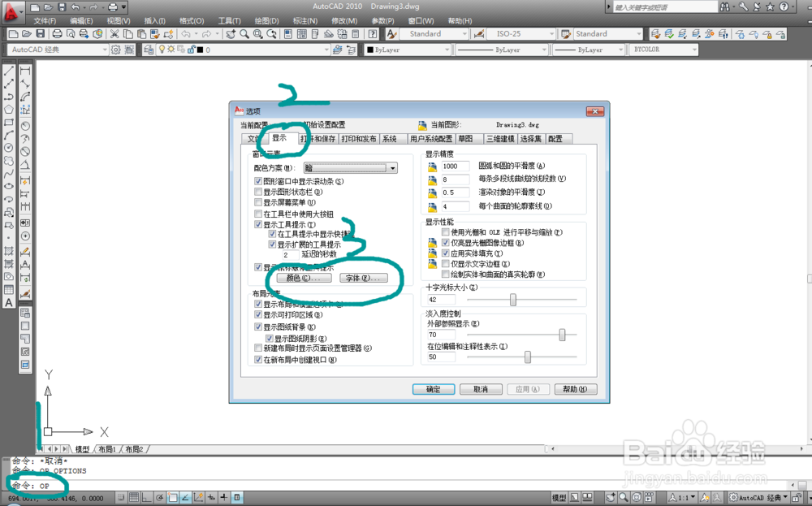This screenshot has width=812, height=506.
Task: Open the Standard table style dropdown
Action: [x=607, y=33]
